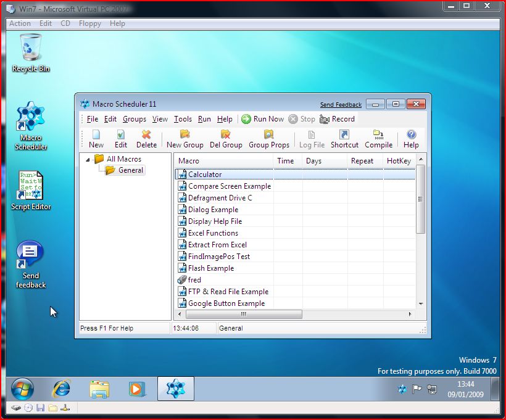The width and height of the screenshot is (506, 420).
Task: Click the horizontal scrollbar right arrow
Action: (409, 315)
